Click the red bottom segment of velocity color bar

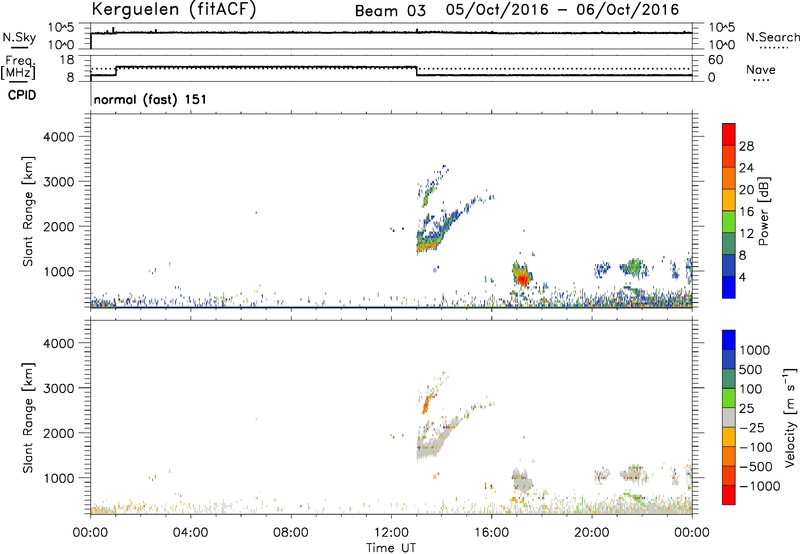click(729, 495)
